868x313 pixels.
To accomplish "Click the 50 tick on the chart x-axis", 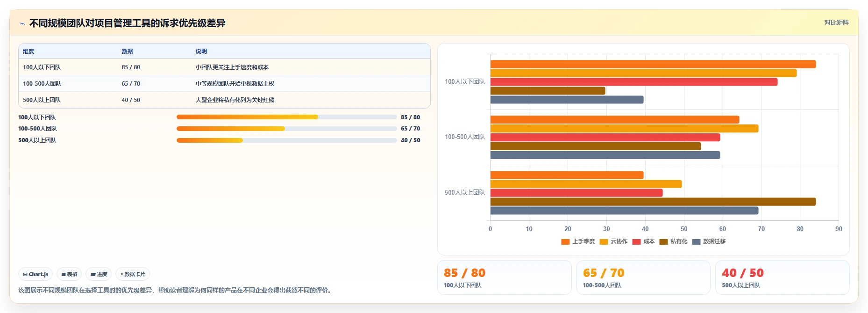I will pyautogui.click(x=684, y=229).
